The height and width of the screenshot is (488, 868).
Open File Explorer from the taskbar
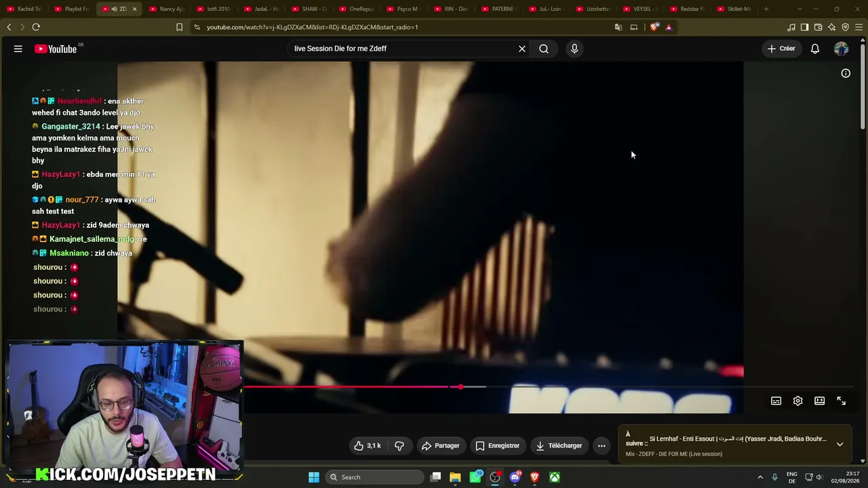point(455,477)
